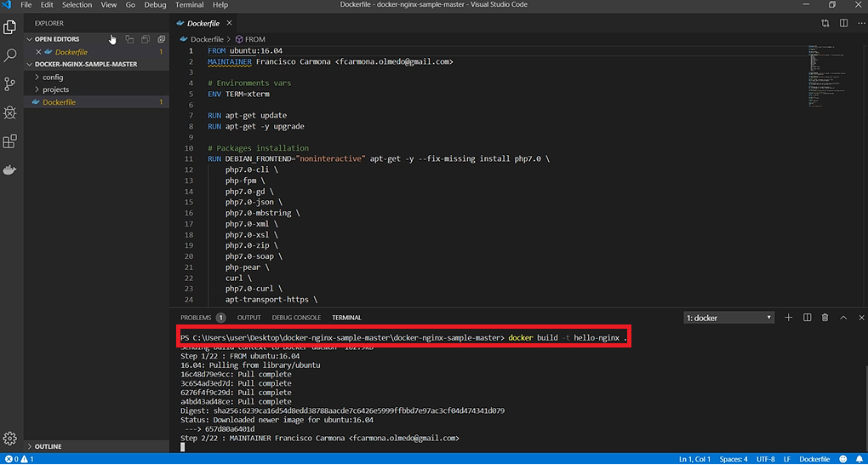Screen dimensions: 868x465
Task: Select the Dockerfile editor tab
Action: coord(204,23)
